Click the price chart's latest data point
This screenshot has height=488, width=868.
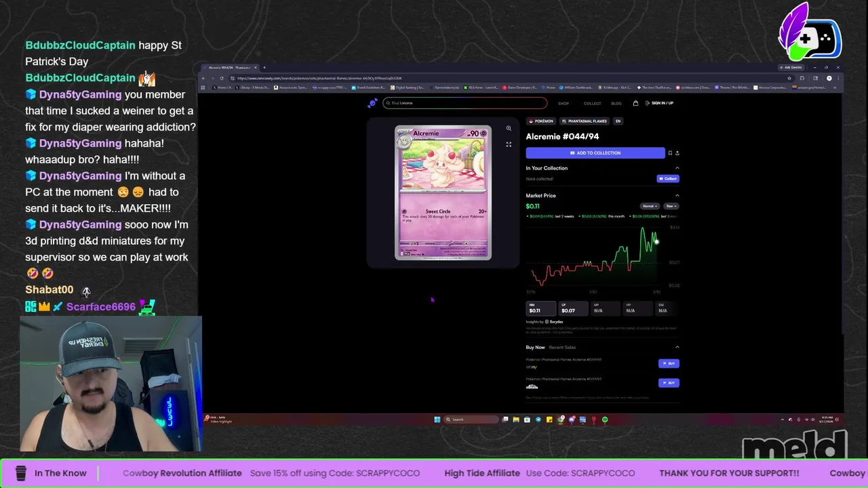coord(656,241)
